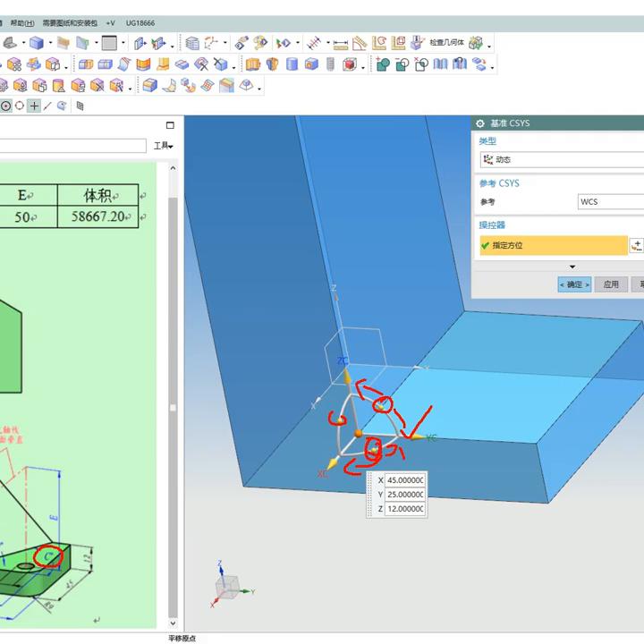644x644 pixels.
Task: Click the Subtract boolean icon
Action: (x=402, y=64)
